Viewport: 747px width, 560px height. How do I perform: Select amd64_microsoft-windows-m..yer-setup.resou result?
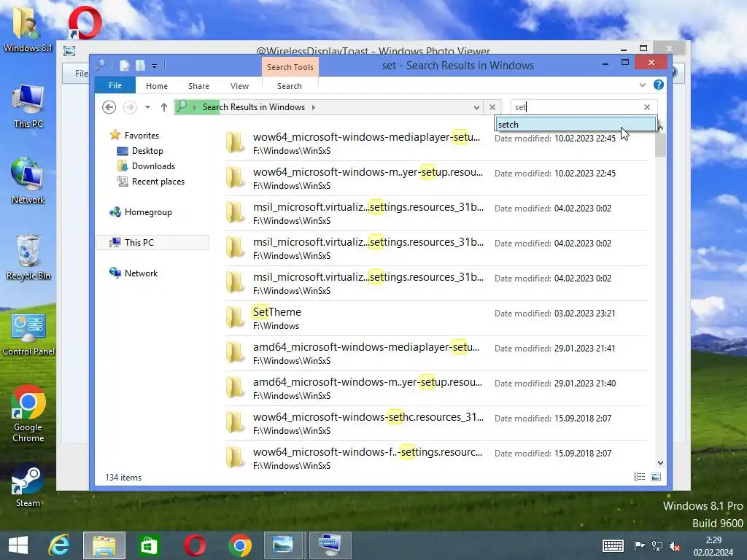(x=436, y=388)
